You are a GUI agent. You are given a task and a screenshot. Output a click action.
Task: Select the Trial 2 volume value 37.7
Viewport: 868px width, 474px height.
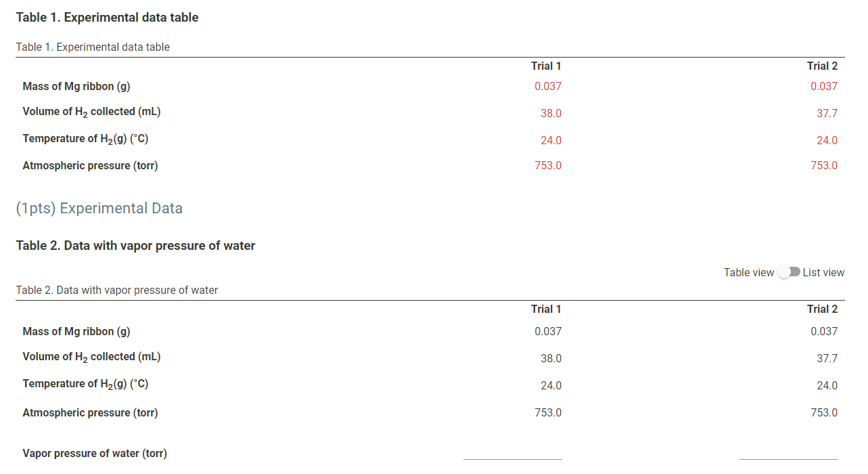827,113
